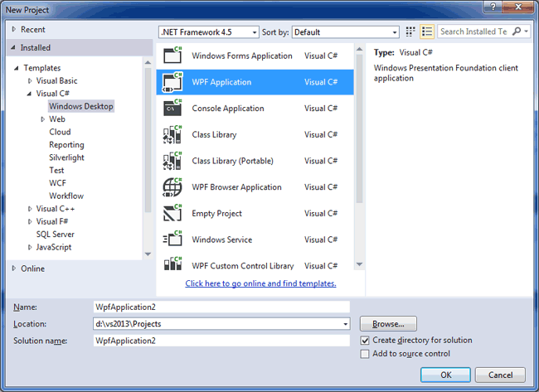Select Windows Desktop in the tree

tap(81, 106)
